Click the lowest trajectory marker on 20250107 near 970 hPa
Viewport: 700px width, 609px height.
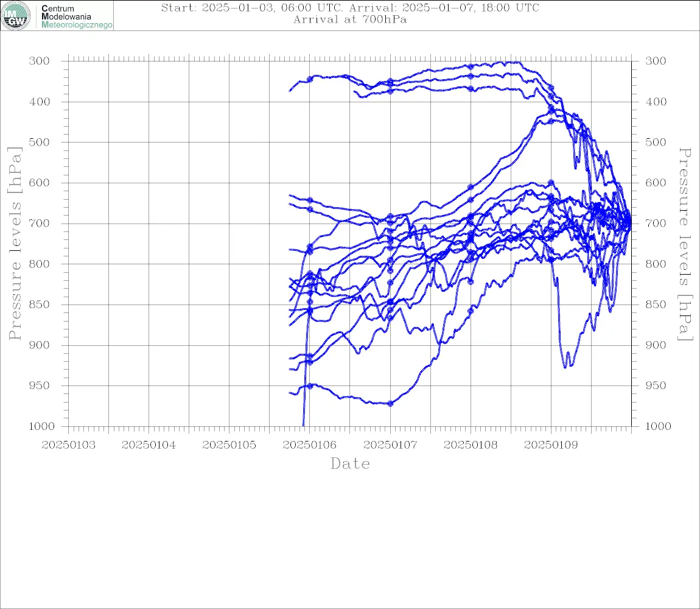click(x=390, y=404)
